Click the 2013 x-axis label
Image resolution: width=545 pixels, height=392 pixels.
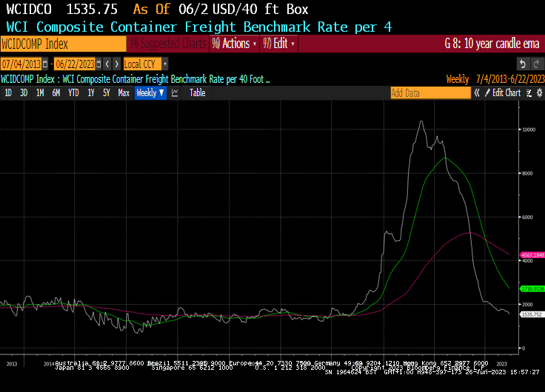[12, 364]
